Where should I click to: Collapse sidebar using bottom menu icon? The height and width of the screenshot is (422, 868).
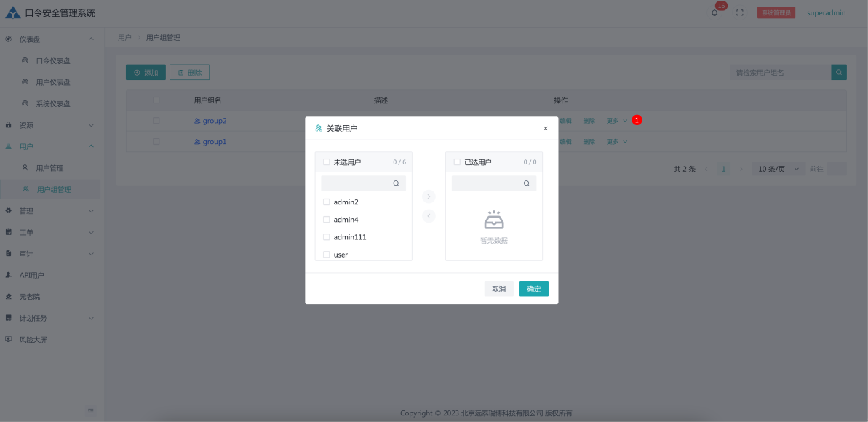[x=91, y=411]
